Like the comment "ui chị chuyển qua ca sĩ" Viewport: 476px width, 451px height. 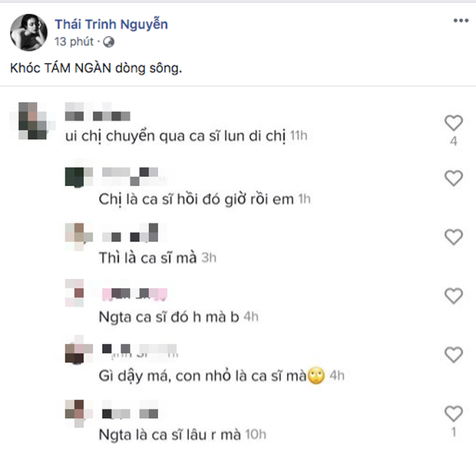(454, 123)
